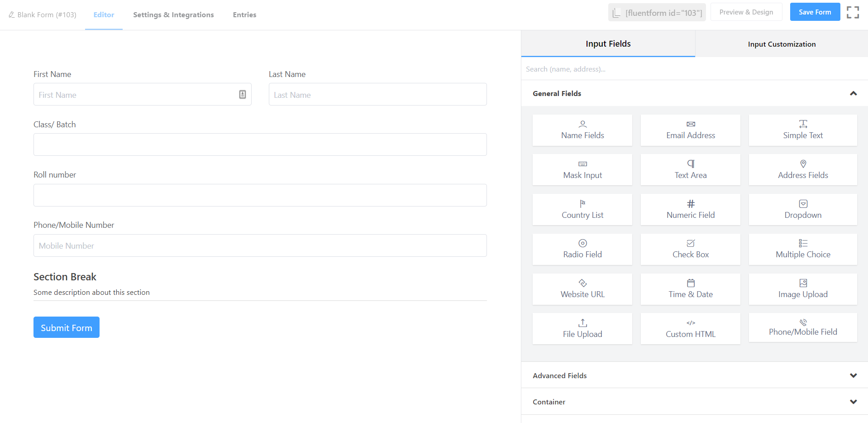Switch to Input Customization tab
Viewport: 868px width, 423px height.
click(782, 44)
